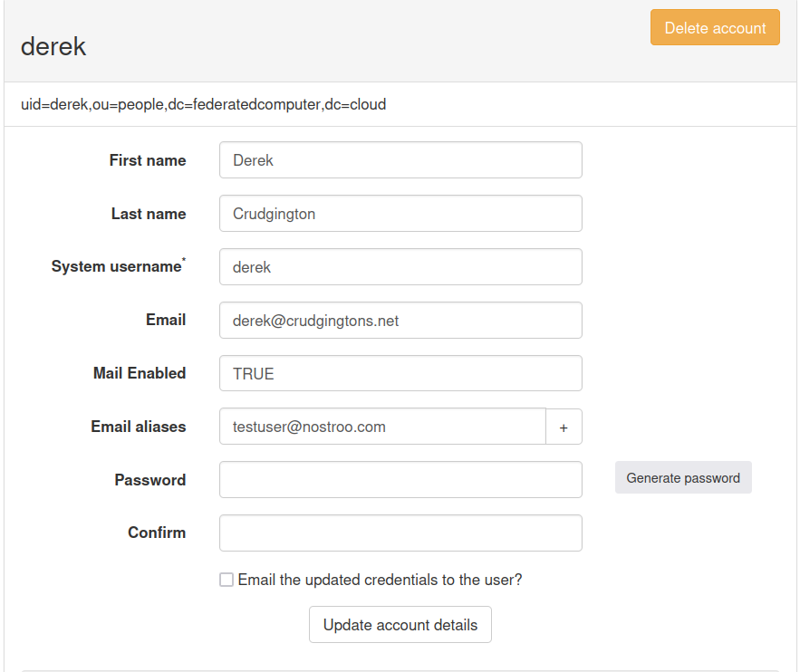Image resolution: width=800 pixels, height=672 pixels.
Task: Click the Mail Enabled label
Action: (140, 373)
